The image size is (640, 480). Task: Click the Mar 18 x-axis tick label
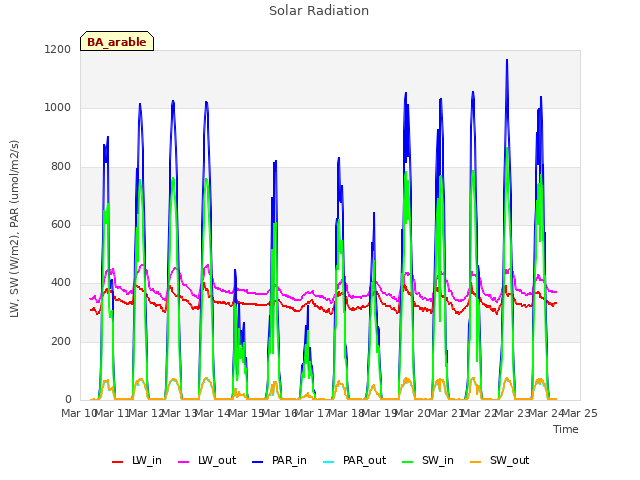coord(346,413)
